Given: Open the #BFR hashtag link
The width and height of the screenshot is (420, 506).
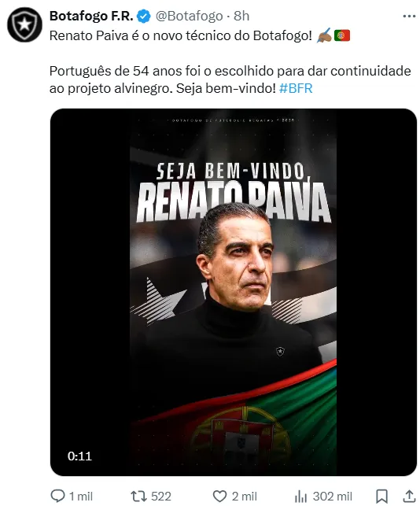Looking at the screenshot, I should coord(296,88).
